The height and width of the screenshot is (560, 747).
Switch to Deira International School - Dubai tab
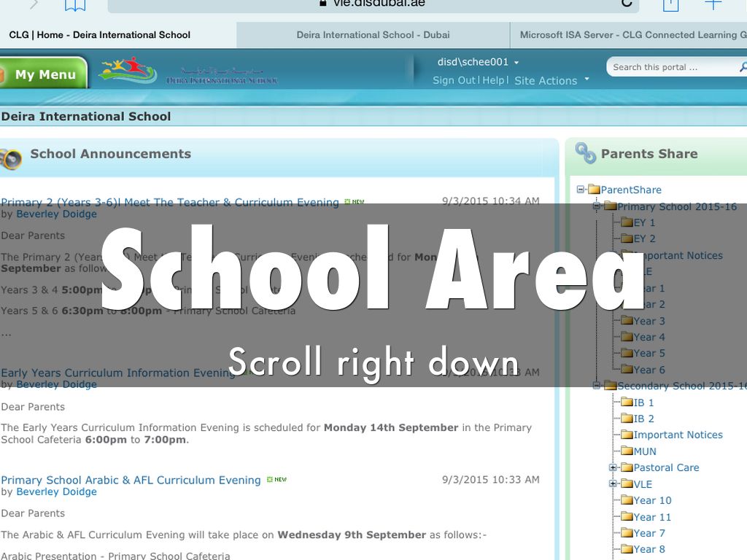point(373,35)
